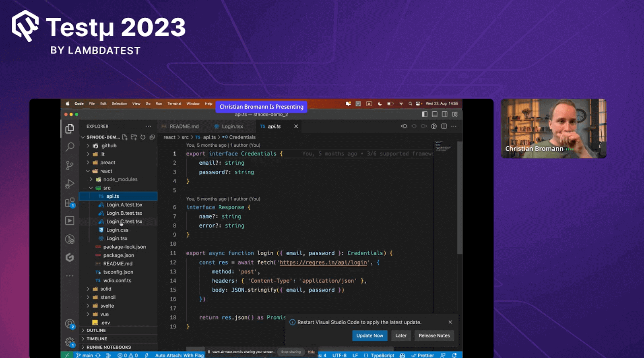Open Explorer views and more actions menu
The height and width of the screenshot is (358, 644).
coord(149,126)
